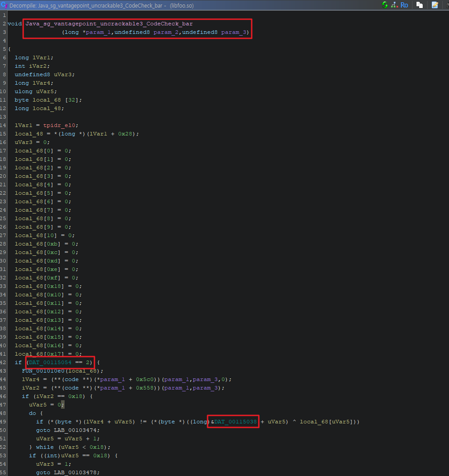Viewport: 449px width, 476px height.
Task: Click 'local_68[0xb] = 0;' statement
Action: point(46,244)
